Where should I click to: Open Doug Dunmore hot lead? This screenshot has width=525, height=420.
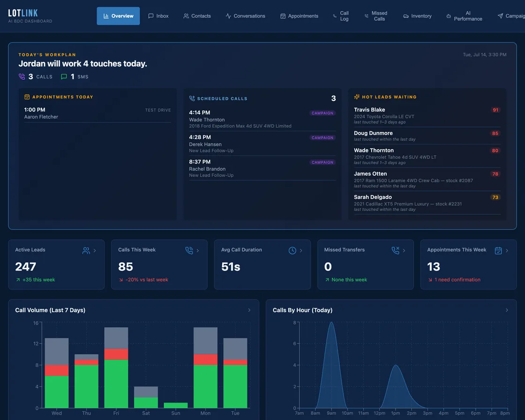coord(427,135)
